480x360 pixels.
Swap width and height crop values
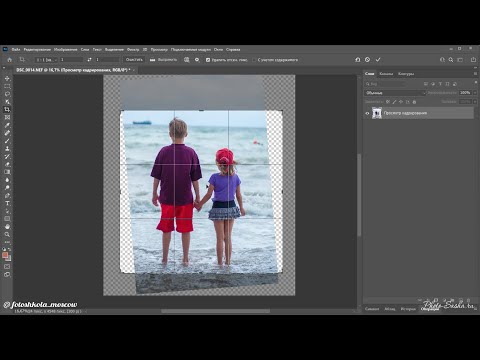point(89,60)
